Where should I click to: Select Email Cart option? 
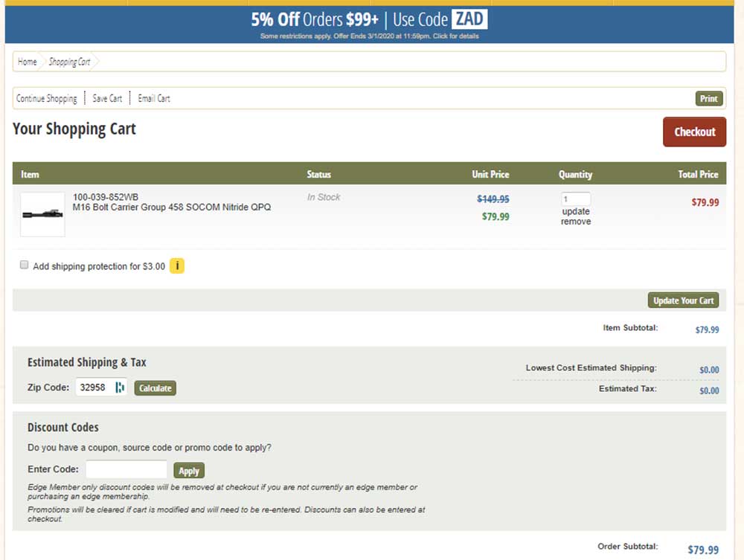coord(154,98)
